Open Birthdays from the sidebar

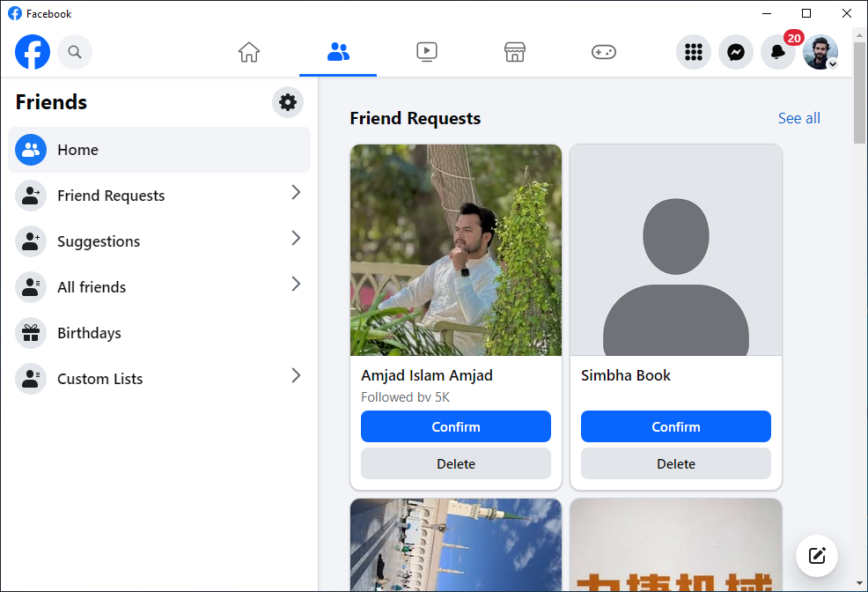89,333
